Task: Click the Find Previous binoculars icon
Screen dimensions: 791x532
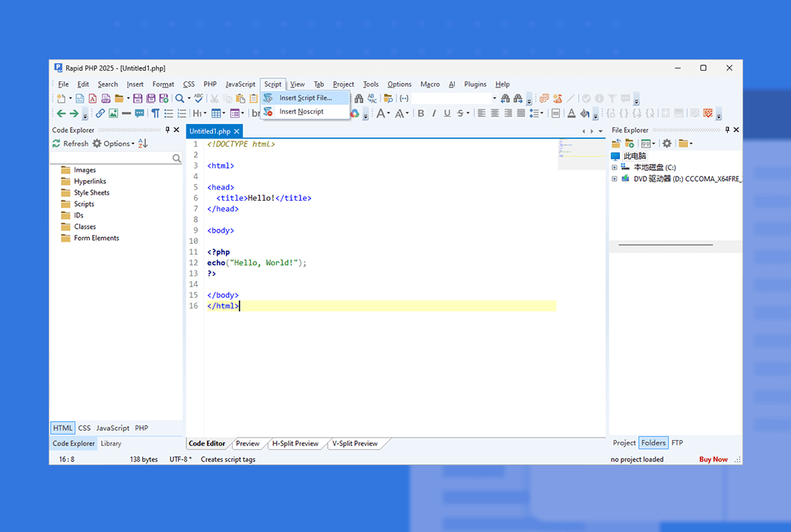Action: (505, 98)
